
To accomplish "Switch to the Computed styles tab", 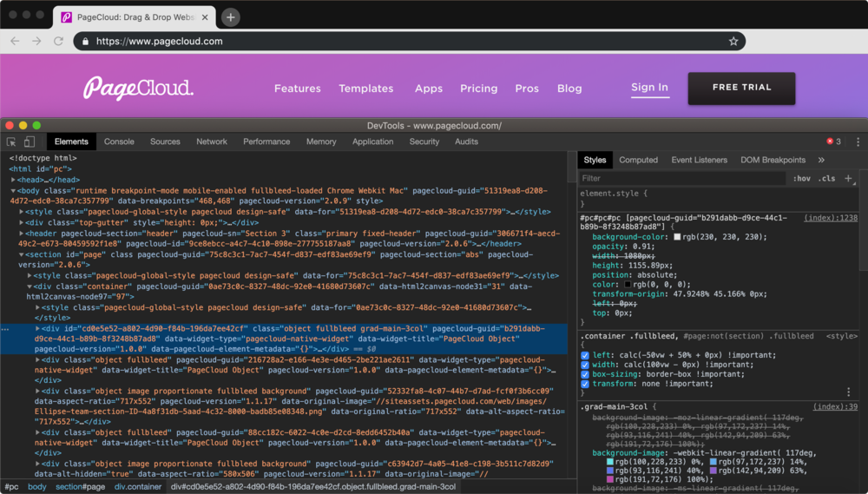I will tap(638, 160).
